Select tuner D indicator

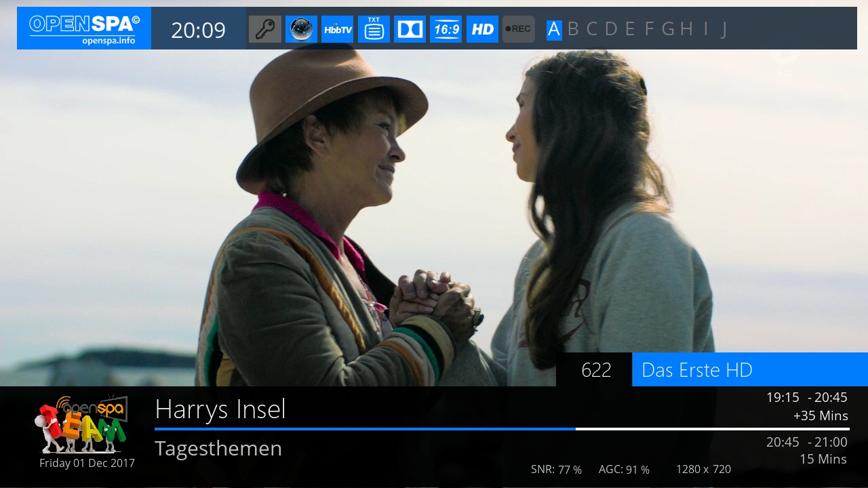(611, 29)
